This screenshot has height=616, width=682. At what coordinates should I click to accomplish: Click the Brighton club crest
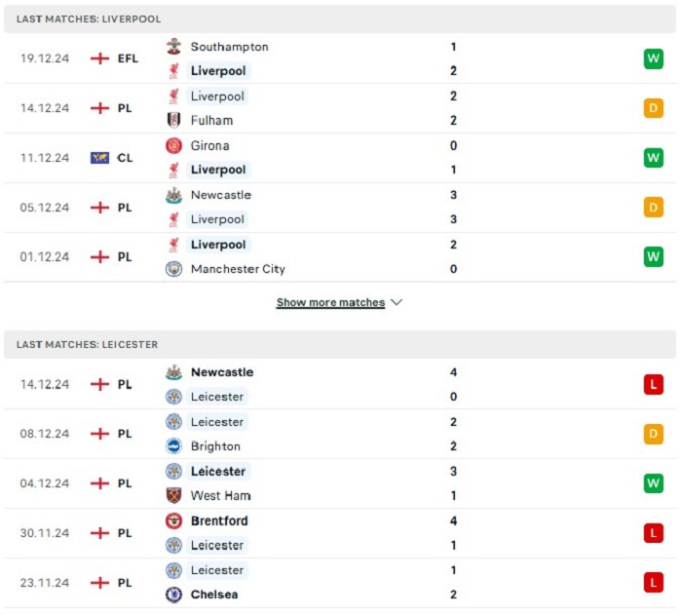(x=173, y=446)
